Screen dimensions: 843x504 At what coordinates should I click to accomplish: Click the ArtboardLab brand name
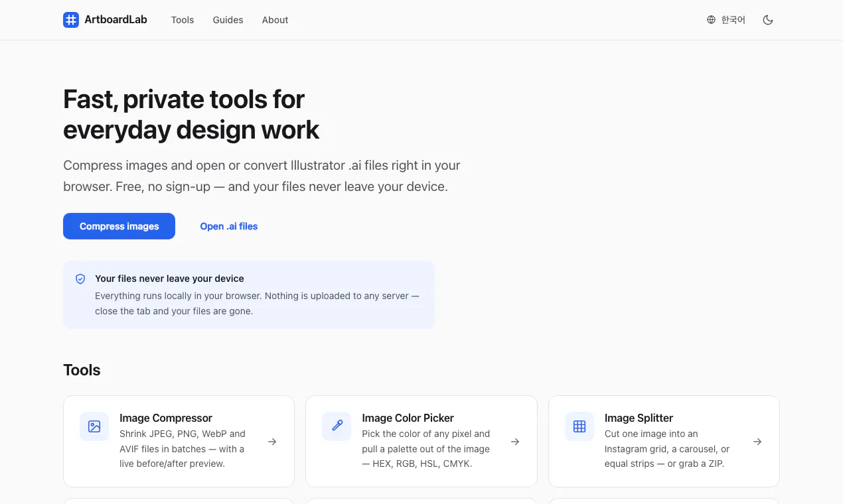tap(115, 20)
